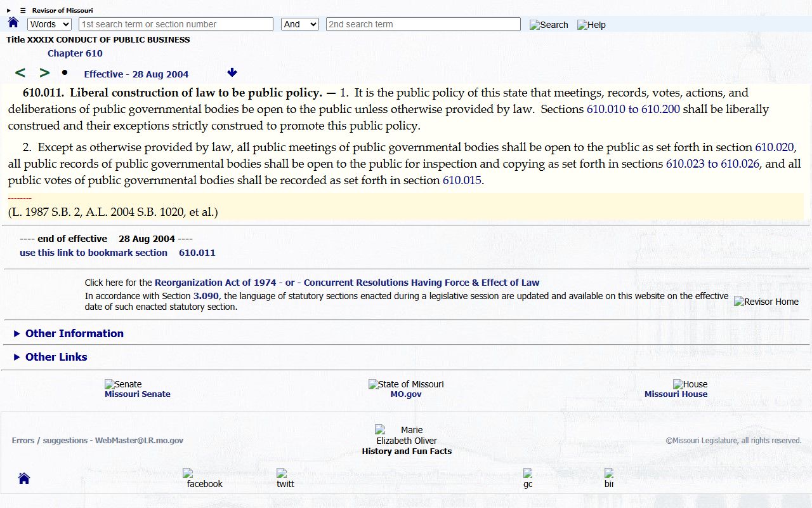Open the Help icon link
The width and height of the screenshot is (812, 508).
point(591,25)
